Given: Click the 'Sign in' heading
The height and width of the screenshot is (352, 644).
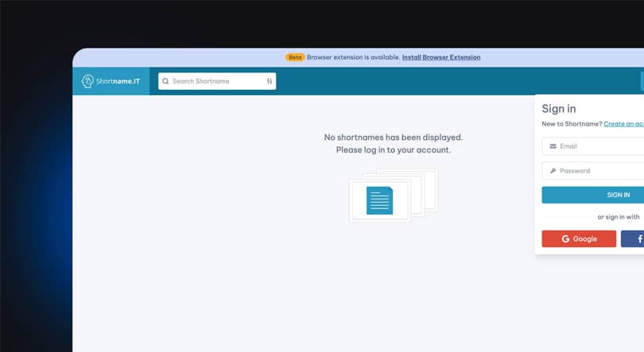Looking at the screenshot, I should point(559,109).
